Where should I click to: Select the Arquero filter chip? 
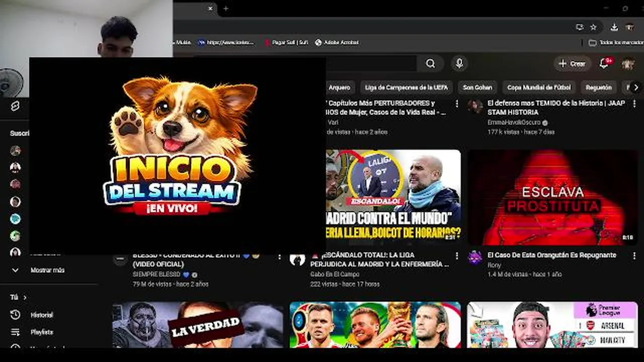[339, 87]
